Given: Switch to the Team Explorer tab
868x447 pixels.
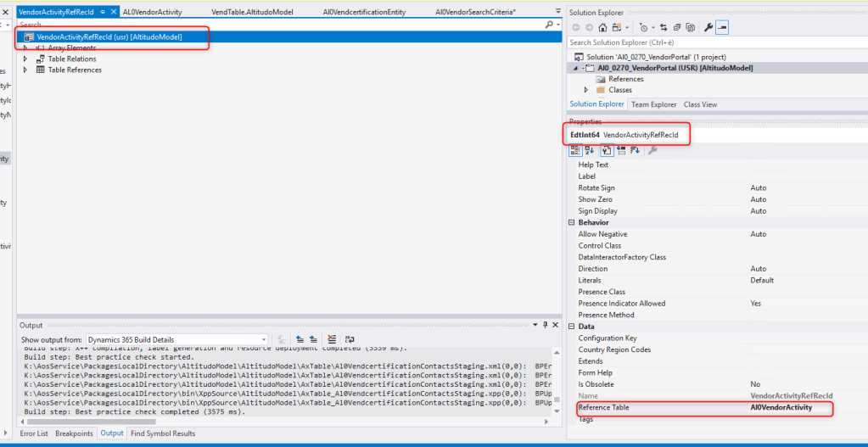Looking at the screenshot, I should (x=653, y=104).
